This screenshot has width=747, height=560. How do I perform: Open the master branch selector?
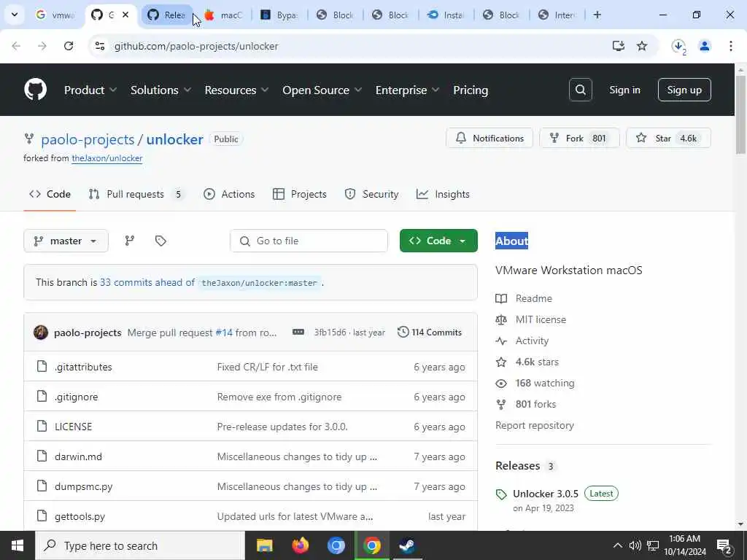pos(66,241)
